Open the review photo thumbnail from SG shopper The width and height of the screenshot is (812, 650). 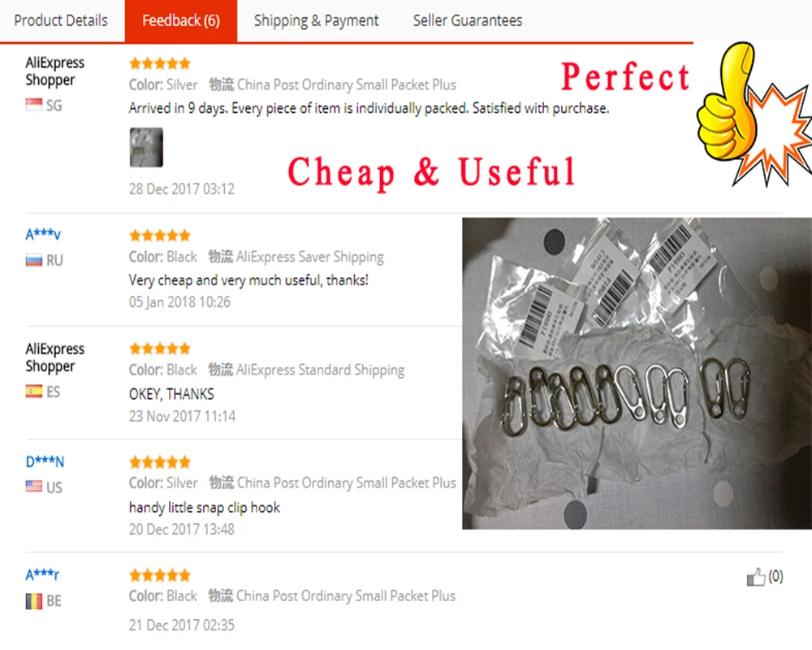click(146, 148)
